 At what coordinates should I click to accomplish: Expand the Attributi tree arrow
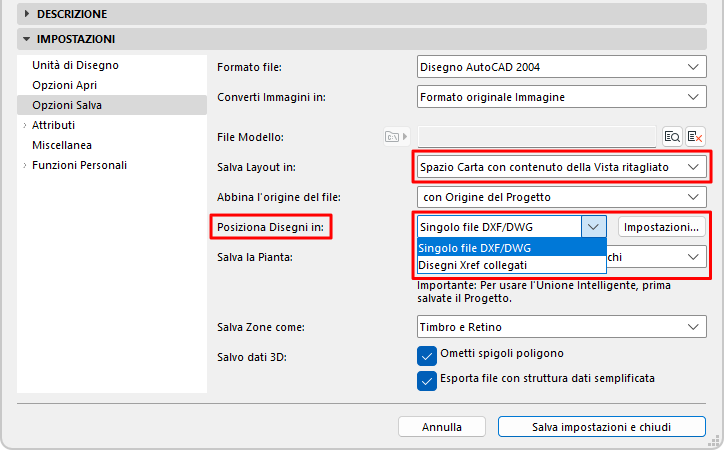24,125
